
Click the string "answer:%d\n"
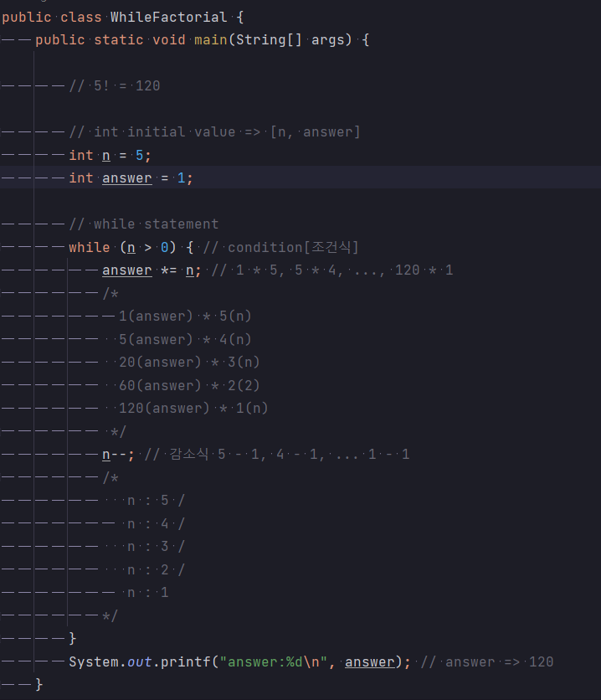click(x=274, y=662)
